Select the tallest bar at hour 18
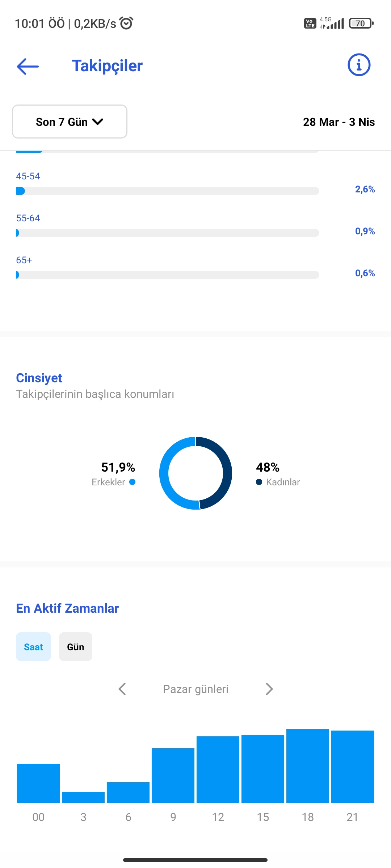Viewport: 391px width, 868px height. [x=308, y=766]
